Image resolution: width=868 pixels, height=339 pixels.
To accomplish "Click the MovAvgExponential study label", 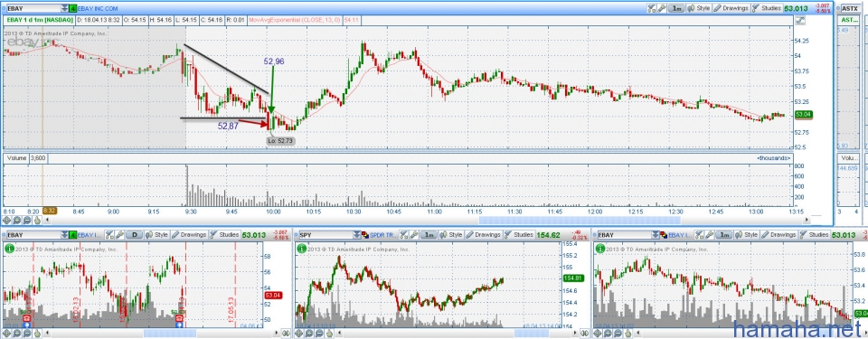I will 295,20.
